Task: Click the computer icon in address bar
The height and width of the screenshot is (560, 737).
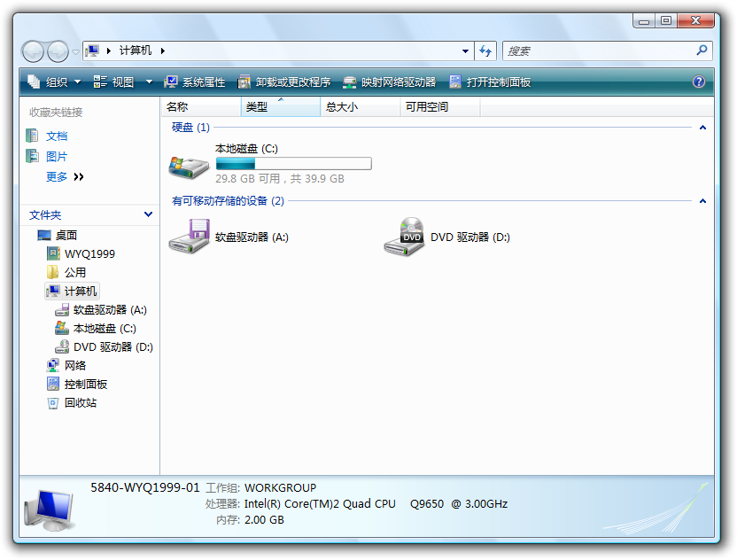Action: point(93,51)
